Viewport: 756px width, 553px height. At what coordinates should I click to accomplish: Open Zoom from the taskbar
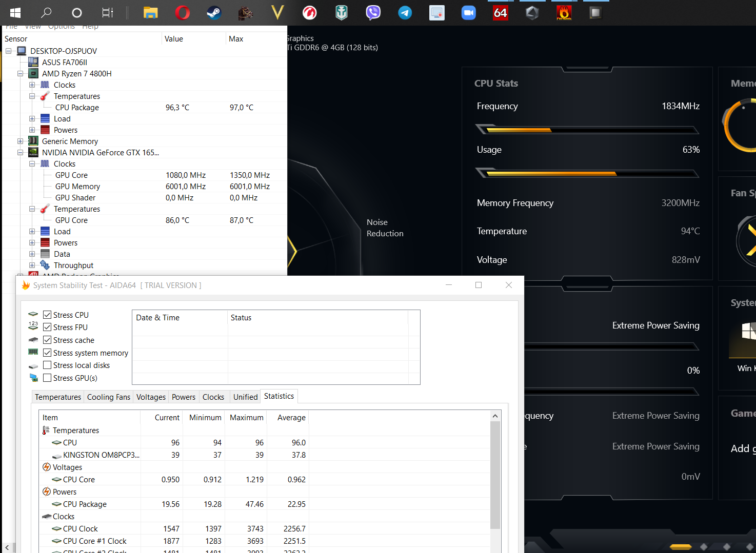point(469,12)
